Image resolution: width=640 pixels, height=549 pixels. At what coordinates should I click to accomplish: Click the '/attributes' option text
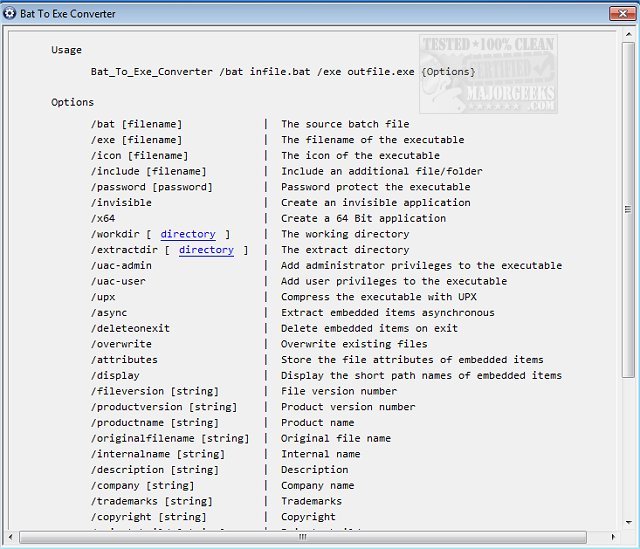[124, 360]
